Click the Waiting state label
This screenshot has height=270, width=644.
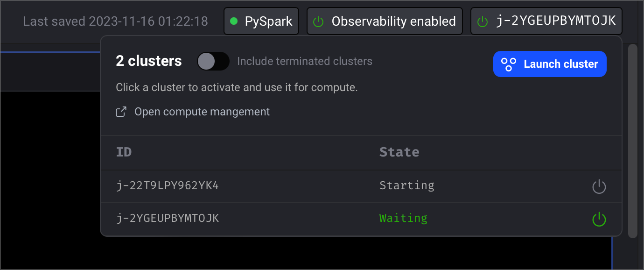tap(403, 218)
